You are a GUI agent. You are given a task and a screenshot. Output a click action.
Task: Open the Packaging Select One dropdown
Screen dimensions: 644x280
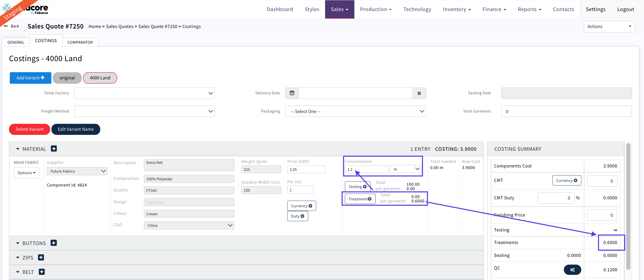click(x=355, y=111)
